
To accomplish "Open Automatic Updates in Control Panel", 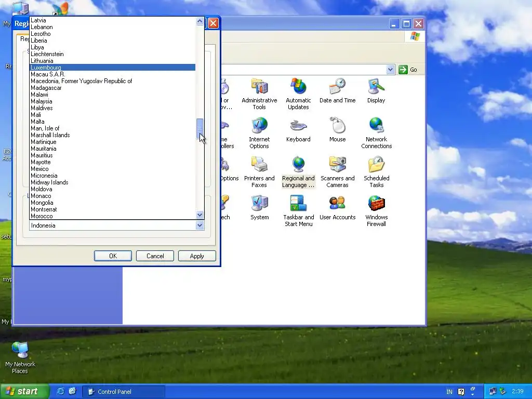I will (298, 94).
